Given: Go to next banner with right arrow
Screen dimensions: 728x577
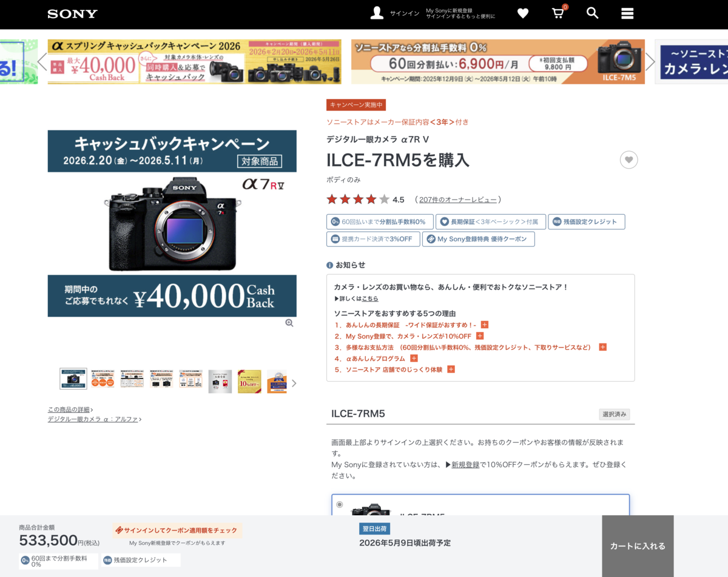Looking at the screenshot, I should (x=650, y=61).
